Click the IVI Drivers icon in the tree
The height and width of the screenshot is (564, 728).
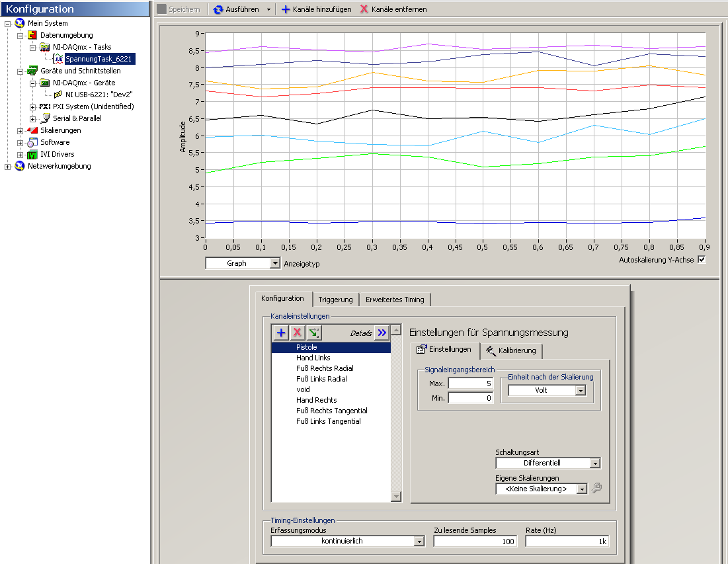pos(32,154)
